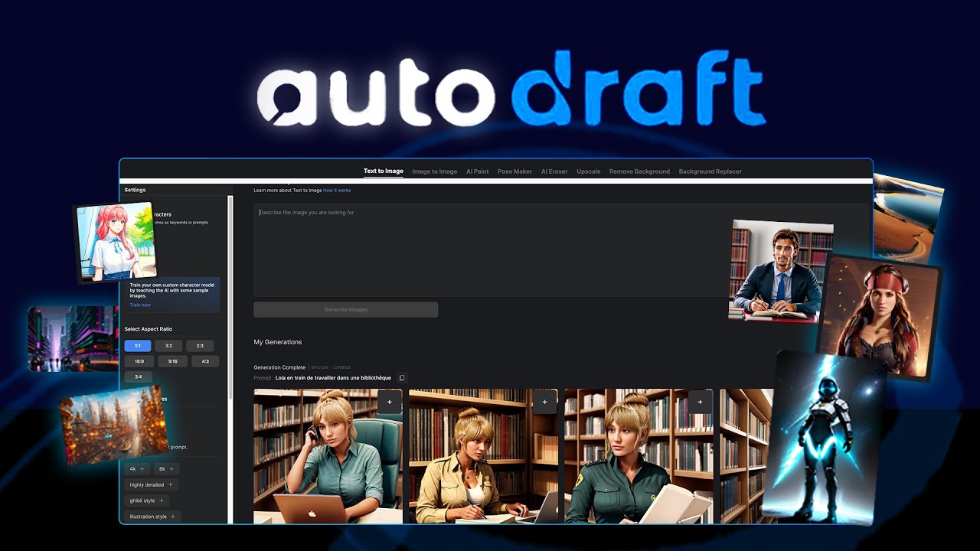Open the Text to Image tab
Screen dimensions: 980x551
pos(384,171)
